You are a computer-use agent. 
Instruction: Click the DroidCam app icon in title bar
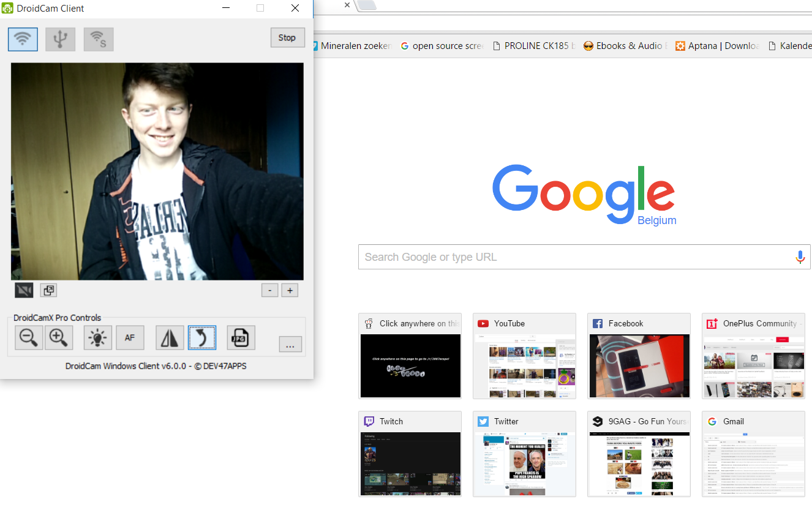tap(7, 9)
